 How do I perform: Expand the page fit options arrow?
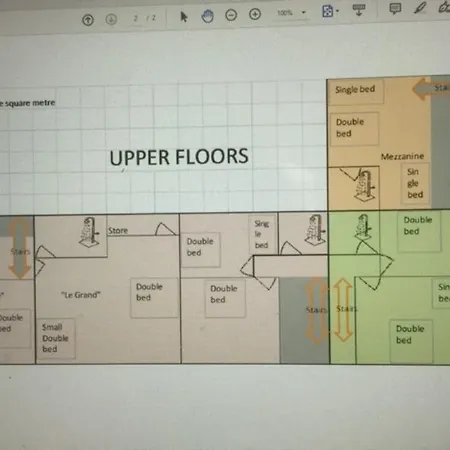337,11
